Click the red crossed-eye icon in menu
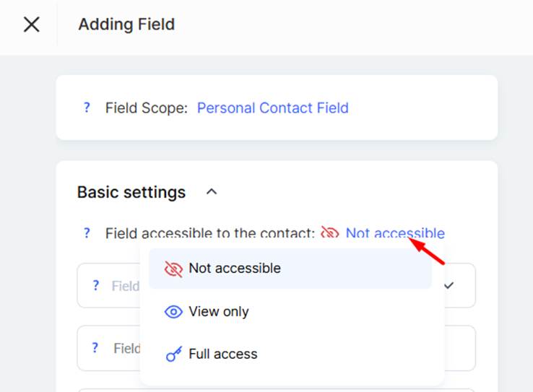Screen dimensions: 533x392 pos(173,269)
